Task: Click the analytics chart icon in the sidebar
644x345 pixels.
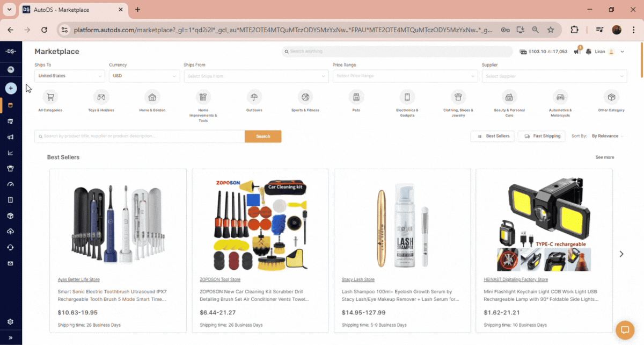Action: pyautogui.click(x=11, y=152)
